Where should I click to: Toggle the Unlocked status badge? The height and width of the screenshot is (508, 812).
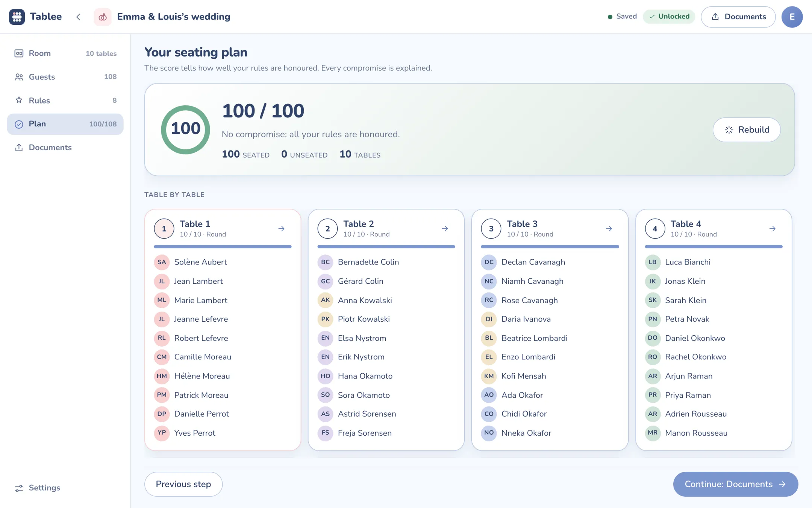tap(669, 17)
